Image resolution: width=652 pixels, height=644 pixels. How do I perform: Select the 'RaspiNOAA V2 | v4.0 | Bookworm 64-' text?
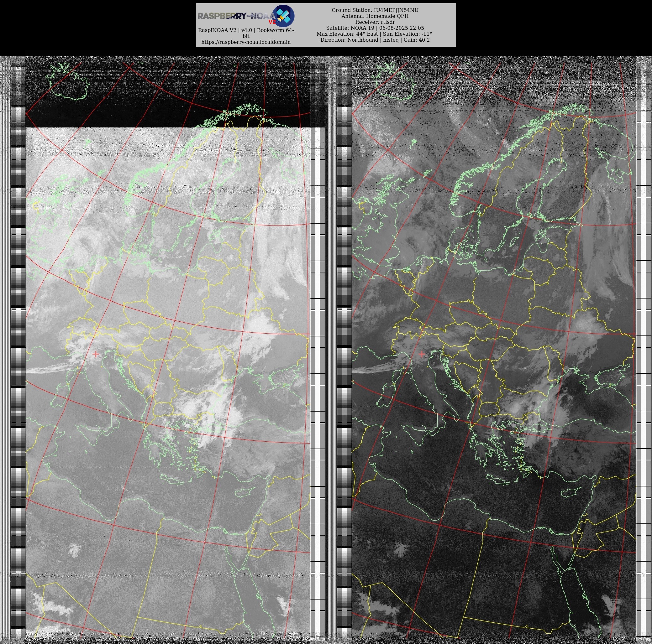point(246,30)
